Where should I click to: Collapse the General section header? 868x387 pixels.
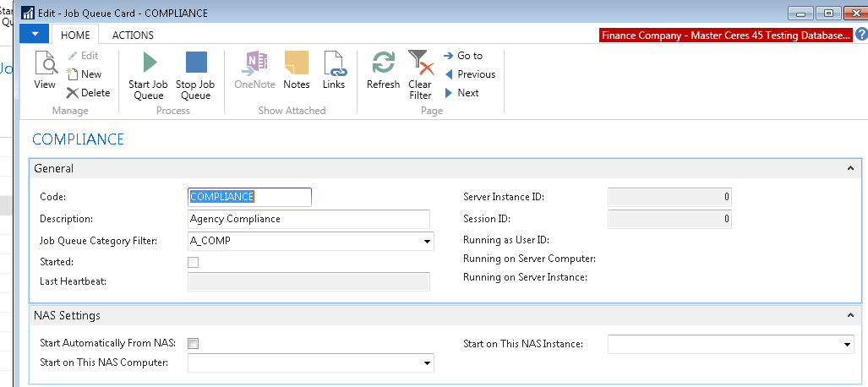(x=849, y=169)
